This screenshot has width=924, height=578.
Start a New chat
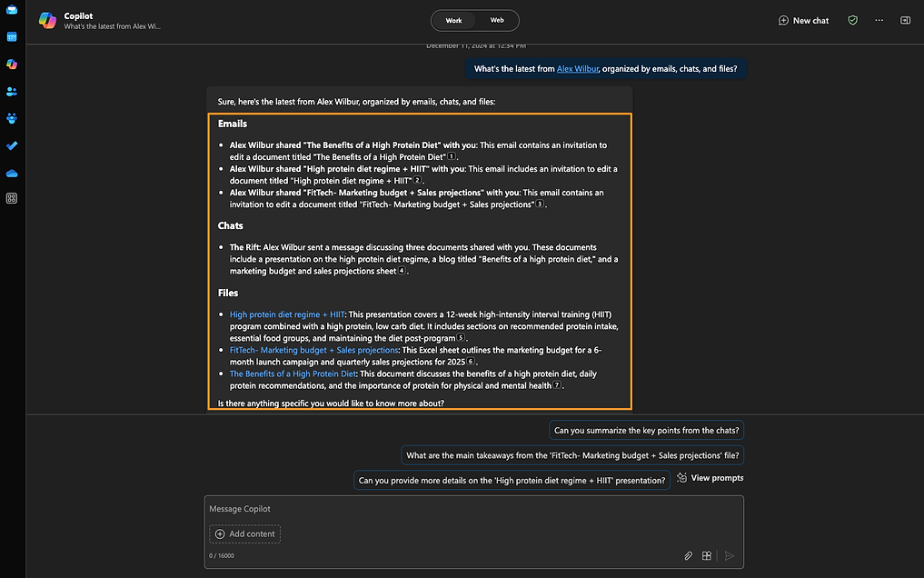click(x=804, y=21)
